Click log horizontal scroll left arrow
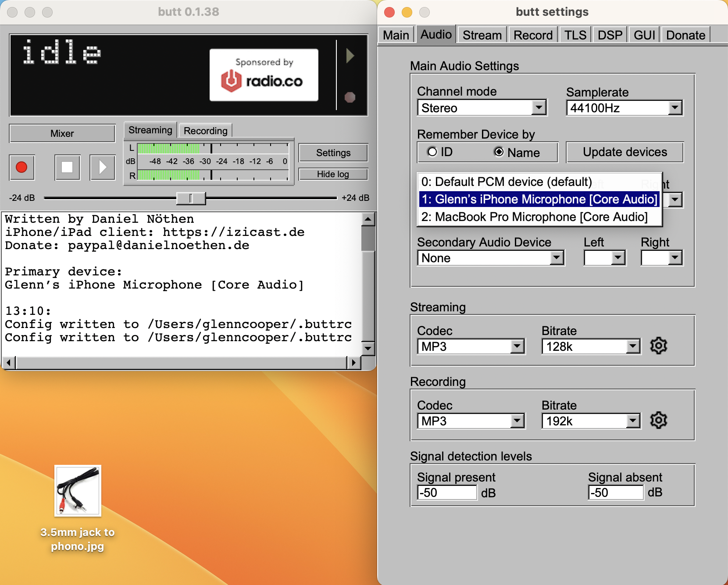 pos(9,363)
